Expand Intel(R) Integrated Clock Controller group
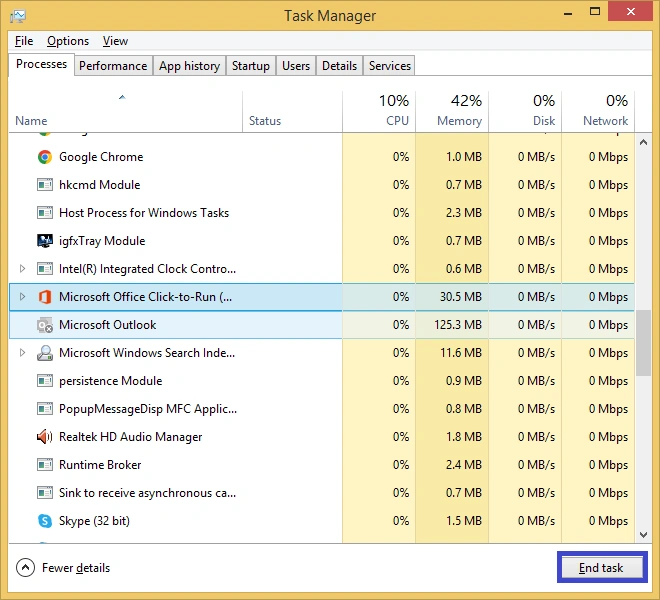Viewport: 660px width, 600px height. point(22,269)
